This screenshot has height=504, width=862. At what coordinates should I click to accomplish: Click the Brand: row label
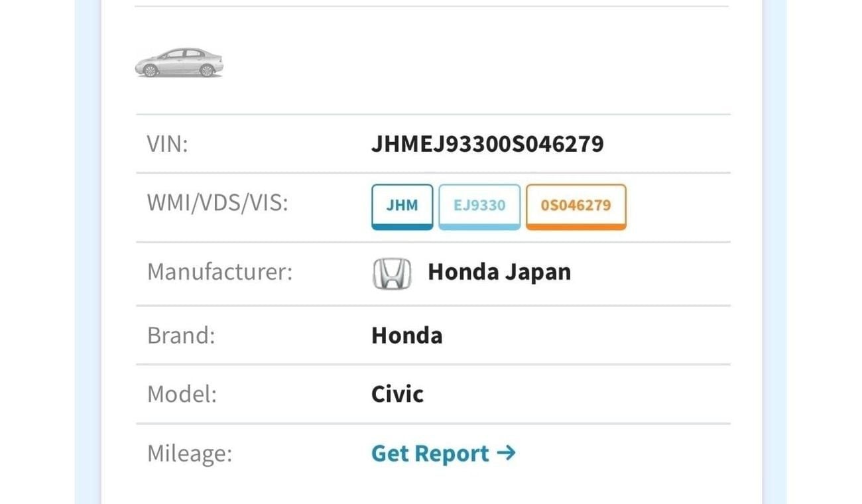(181, 336)
